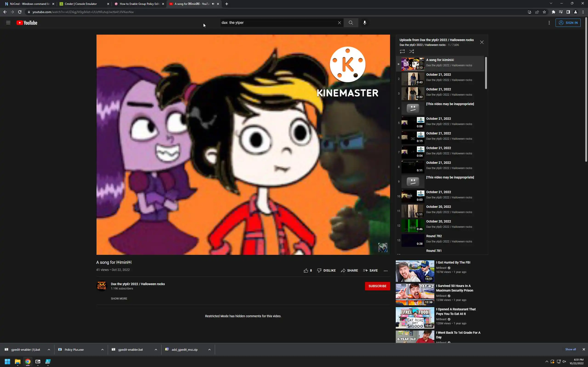This screenshot has height=367, width=588.
Task: Open the three-dot more actions menu below the video
Action: (x=386, y=271)
